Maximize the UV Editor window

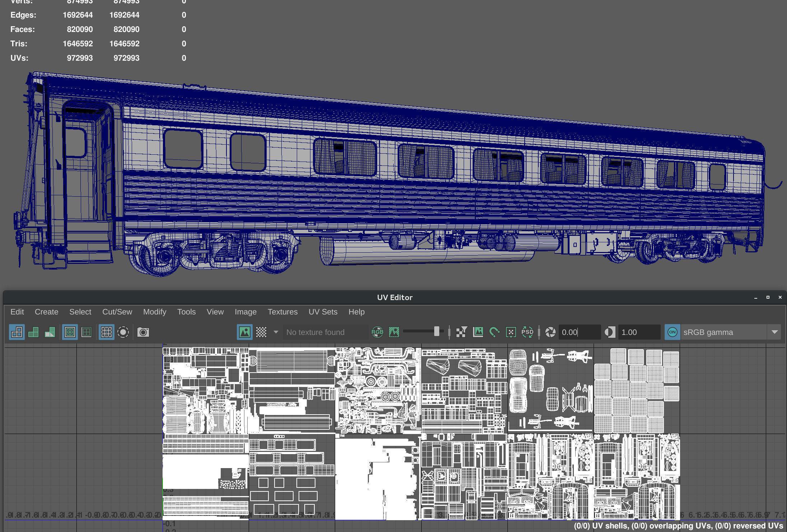[768, 297]
